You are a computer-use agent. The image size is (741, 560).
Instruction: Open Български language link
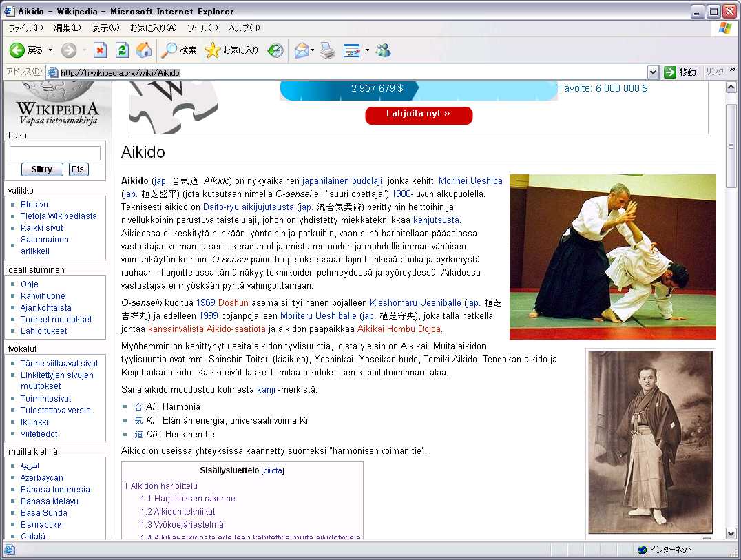41,525
